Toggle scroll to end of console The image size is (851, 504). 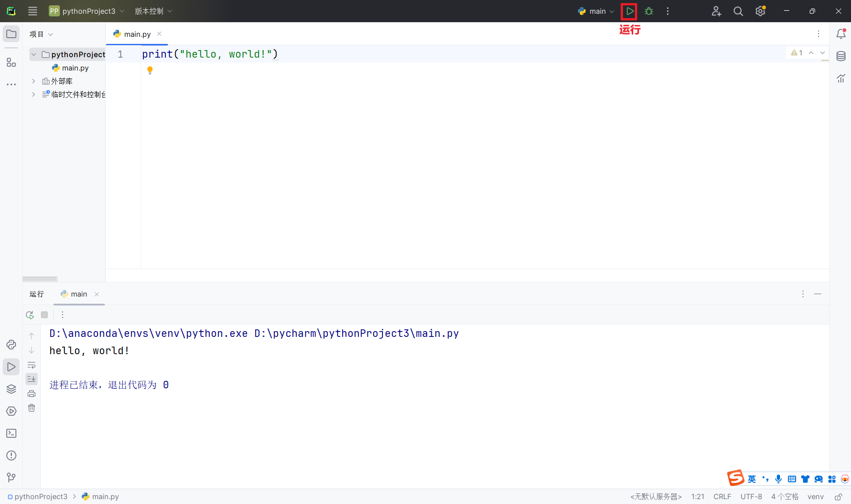click(x=32, y=379)
